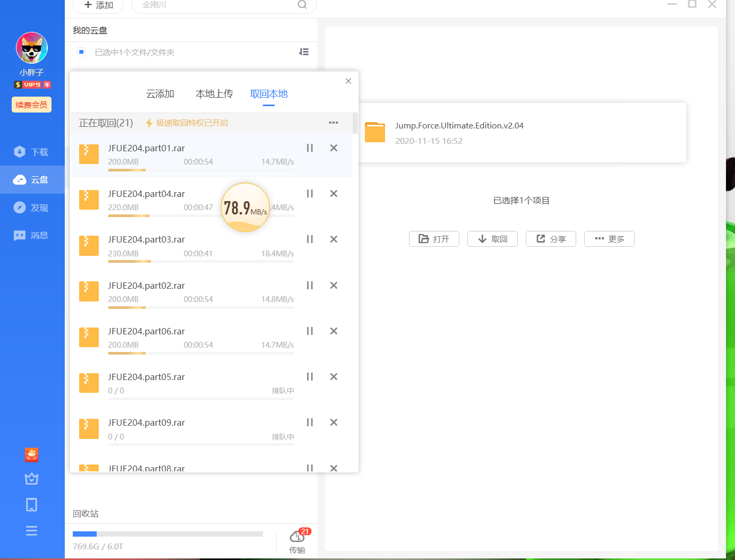735x560 pixels.
Task: Open the hamburger main menu icon
Action: tap(32, 531)
